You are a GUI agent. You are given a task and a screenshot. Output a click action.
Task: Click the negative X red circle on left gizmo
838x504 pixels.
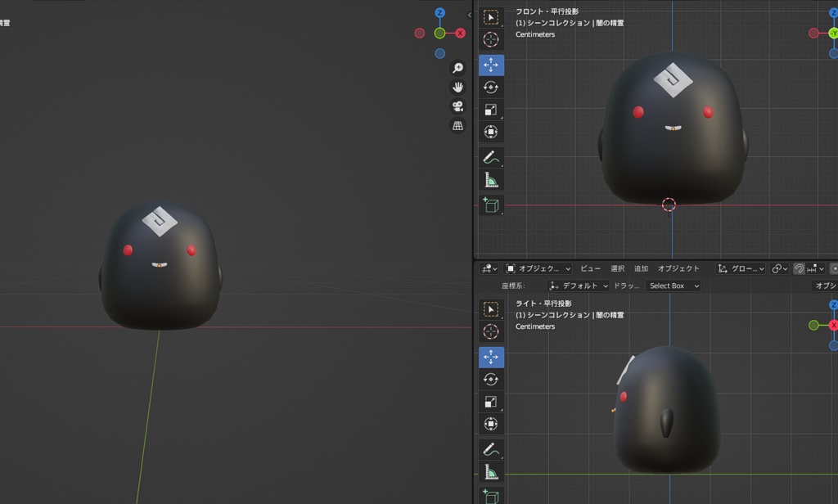click(420, 34)
